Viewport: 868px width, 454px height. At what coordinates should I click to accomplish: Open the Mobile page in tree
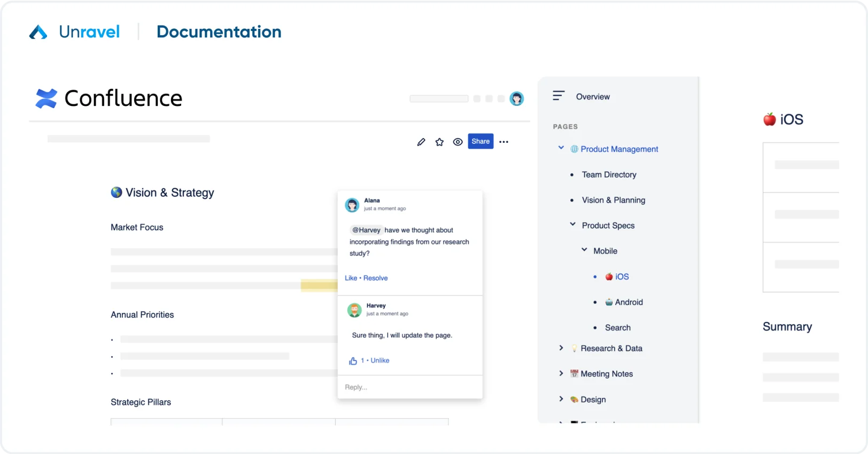[605, 251]
